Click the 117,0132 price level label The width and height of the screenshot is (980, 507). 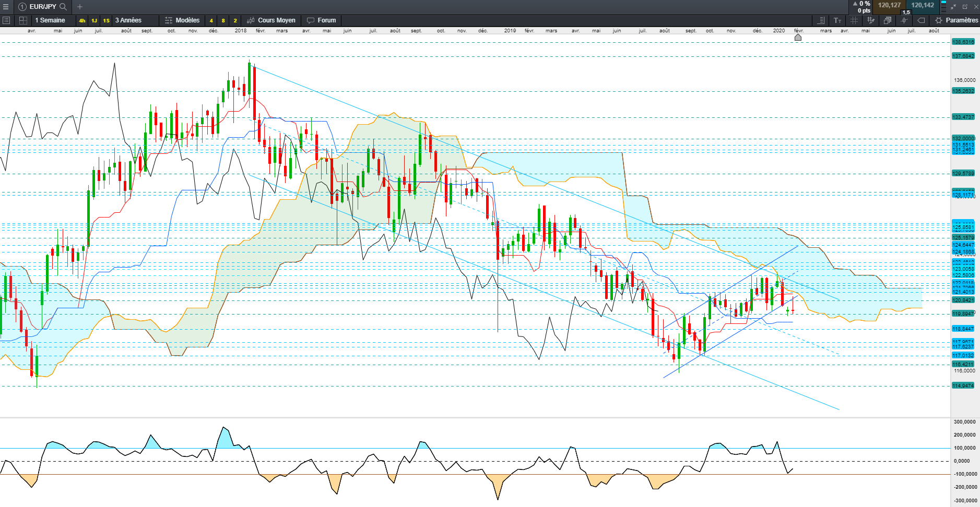(x=963, y=355)
